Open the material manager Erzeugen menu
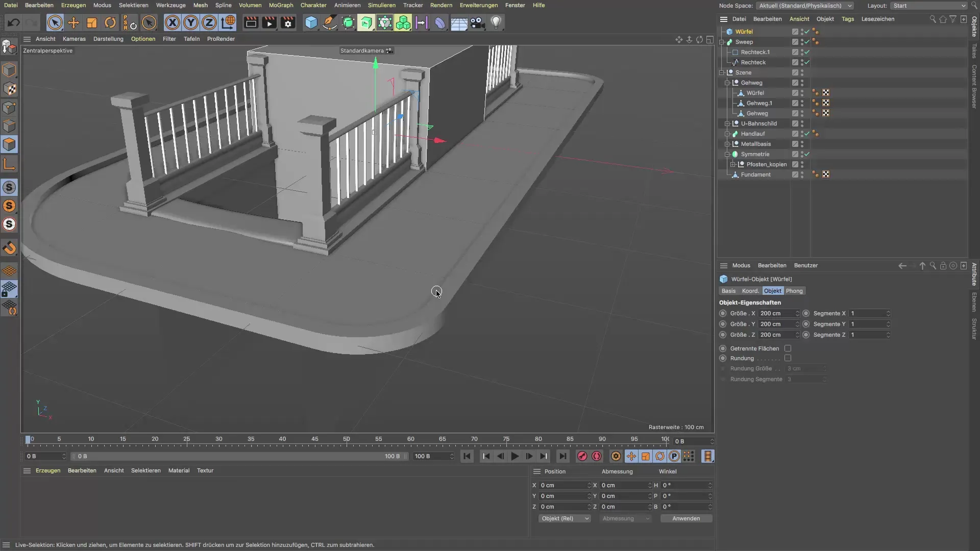 (48, 470)
